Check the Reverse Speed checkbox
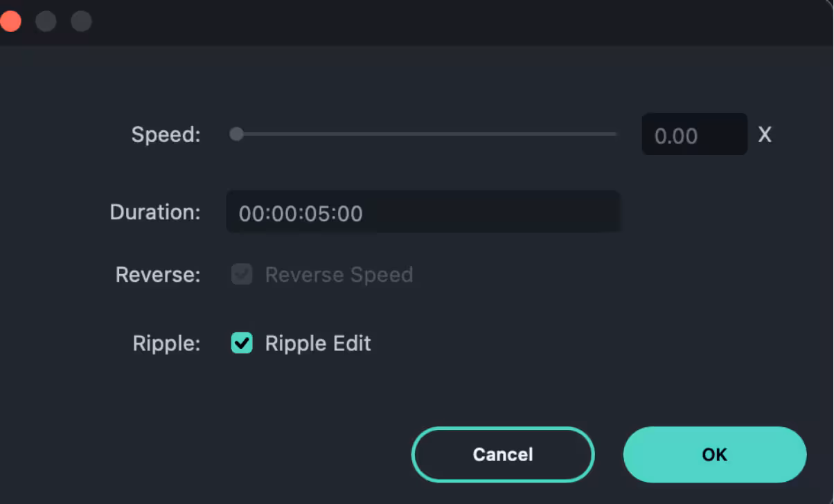834x504 pixels. [x=242, y=275]
